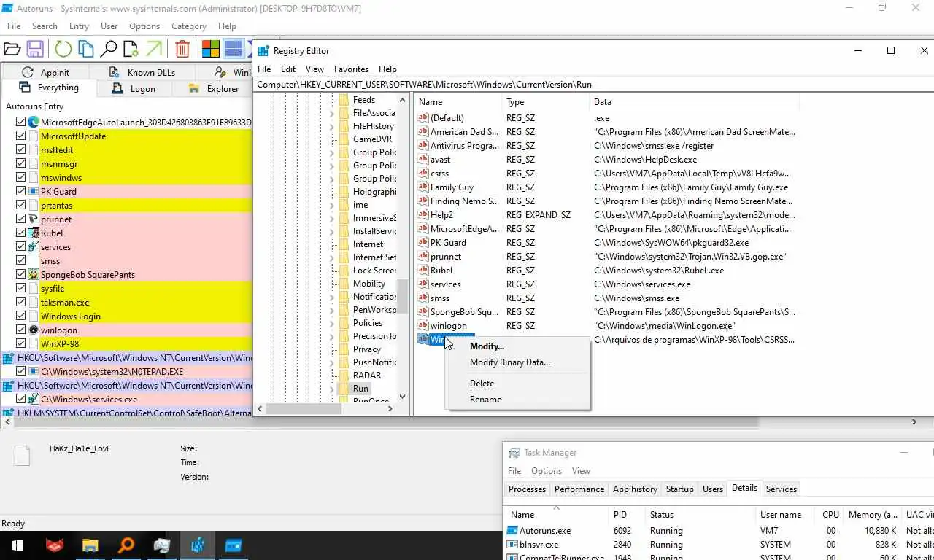Click the magnifier Find icon in Autoruns toolbar
The height and width of the screenshot is (560, 934).
tap(109, 49)
